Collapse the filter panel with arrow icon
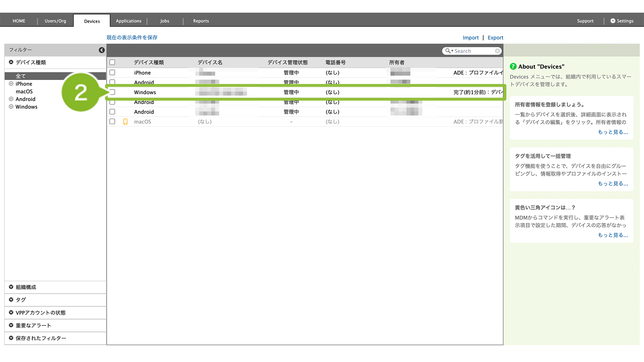Screen dimensions: 644x362 coord(102,50)
